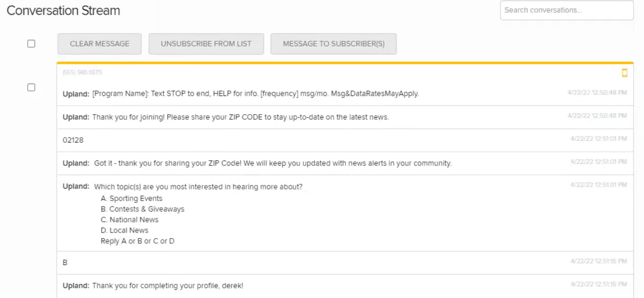This screenshot has width=644, height=298.
Task: Click Unsubscribe From List button
Action: (x=206, y=44)
